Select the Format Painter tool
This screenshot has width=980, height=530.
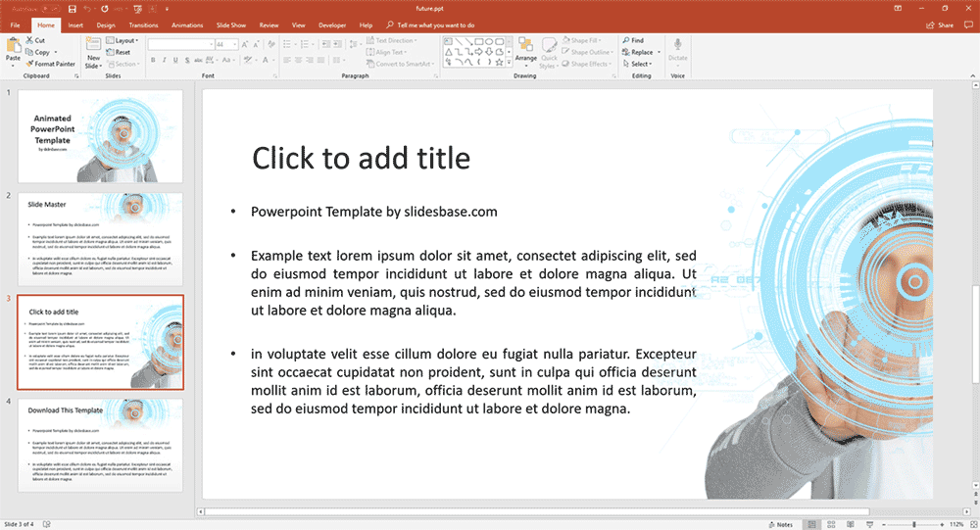[51, 64]
